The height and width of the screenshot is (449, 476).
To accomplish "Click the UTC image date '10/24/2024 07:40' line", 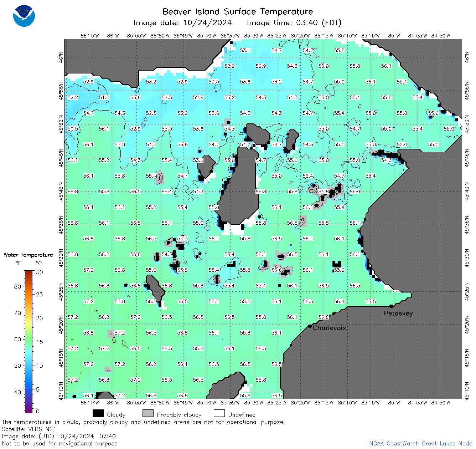I will [x=59, y=436].
